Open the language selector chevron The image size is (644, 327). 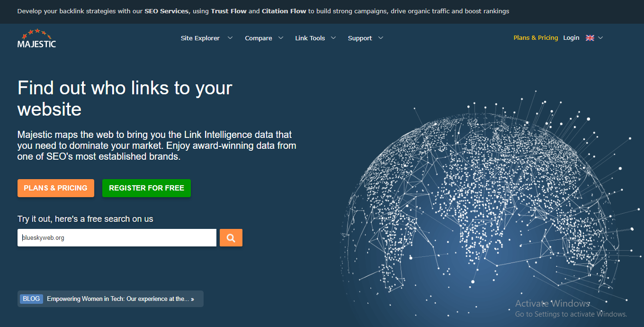pos(600,38)
